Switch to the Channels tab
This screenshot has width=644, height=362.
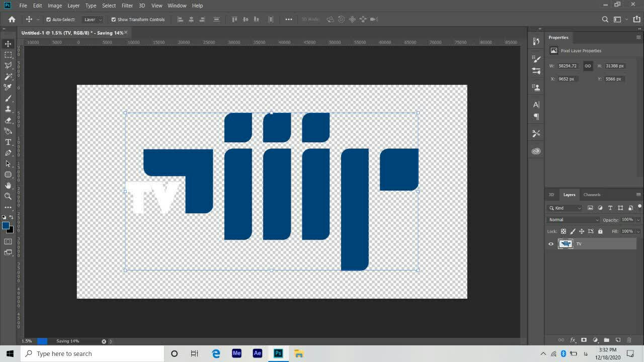pyautogui.click(x=592, y=195)
